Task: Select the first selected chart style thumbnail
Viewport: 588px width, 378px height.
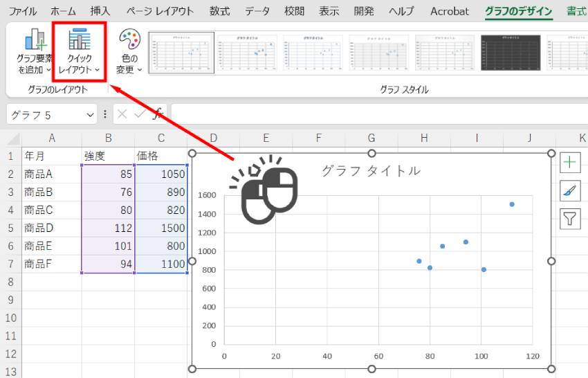Action: click(181, 53)
